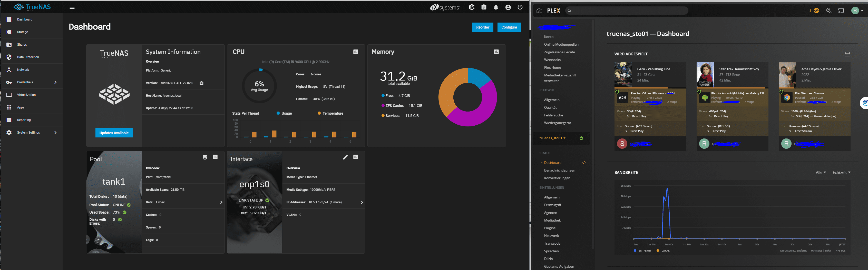The height and width of the screenshot is (270, 868).
Task: Open Plex activity indicator icon
Action: coord(816,11)
